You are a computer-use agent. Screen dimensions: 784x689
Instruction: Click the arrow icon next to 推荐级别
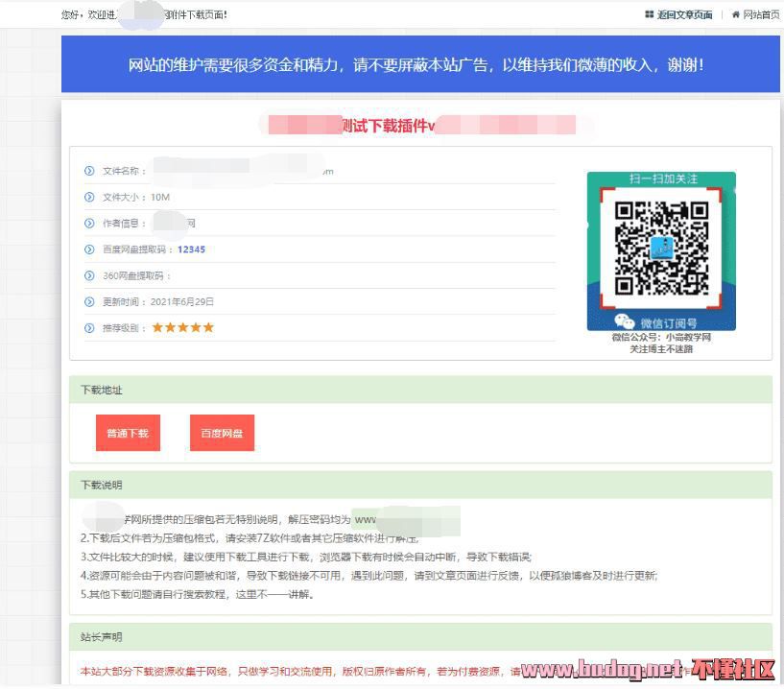[x=89, y=328]
